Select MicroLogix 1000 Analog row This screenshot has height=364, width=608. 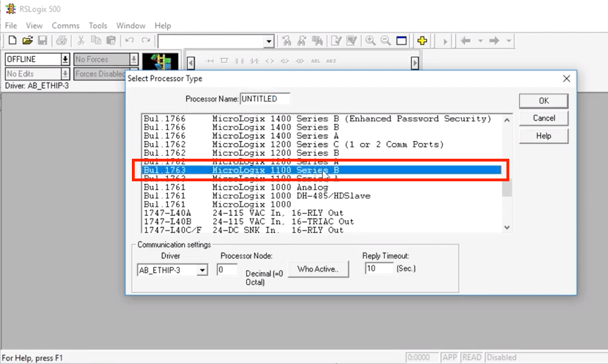click(x=322, y=187)
